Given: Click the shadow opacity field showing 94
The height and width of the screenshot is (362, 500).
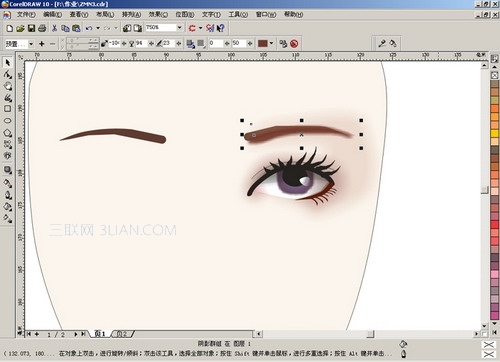Looking at the screenshot, I should pyautogui.click(x=141, y=43).
